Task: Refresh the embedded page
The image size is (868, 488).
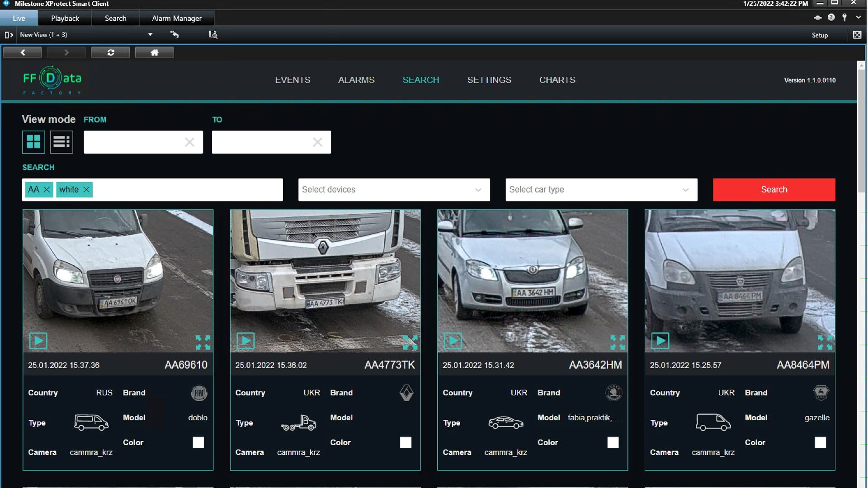Action: (110, 52)
